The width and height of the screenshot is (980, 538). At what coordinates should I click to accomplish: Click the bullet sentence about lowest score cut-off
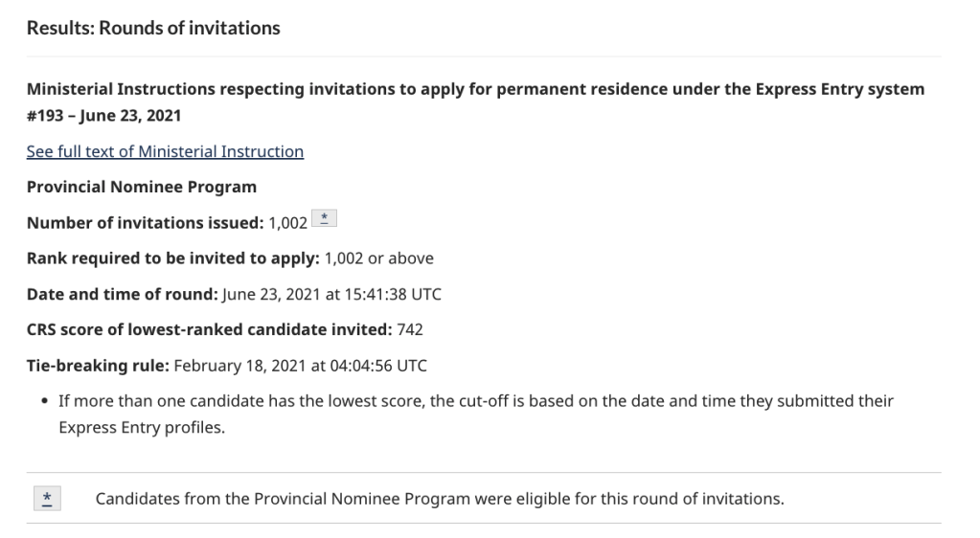(x=475, y=401)
